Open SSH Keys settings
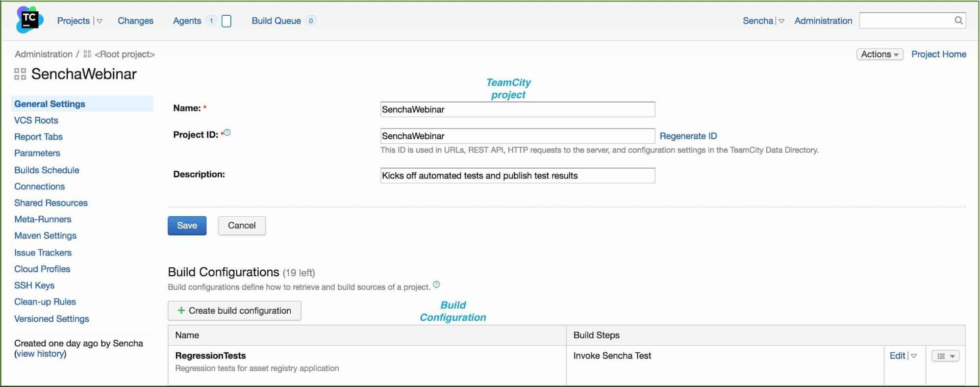Viewport: 980px width, 387px height. [34, 285]
